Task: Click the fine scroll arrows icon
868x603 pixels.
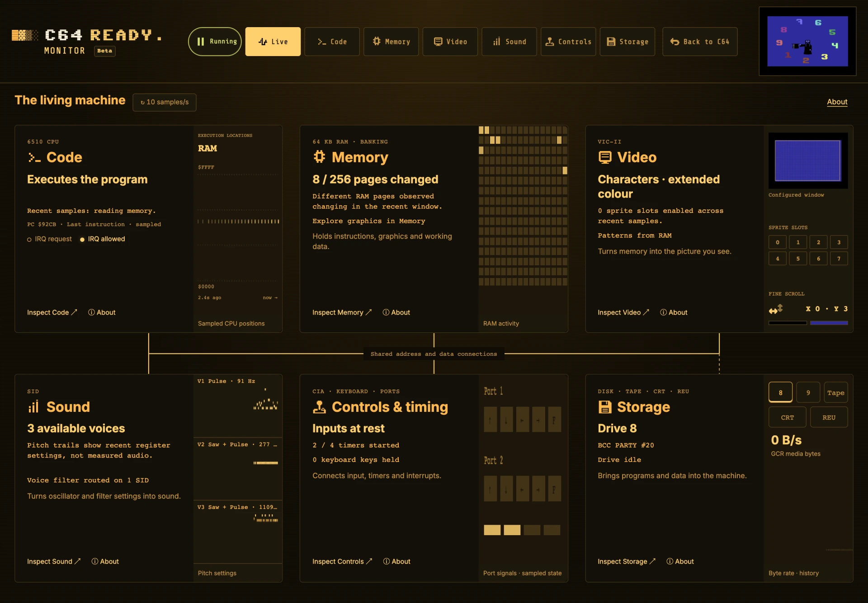Action: click(x=776, y=309)
